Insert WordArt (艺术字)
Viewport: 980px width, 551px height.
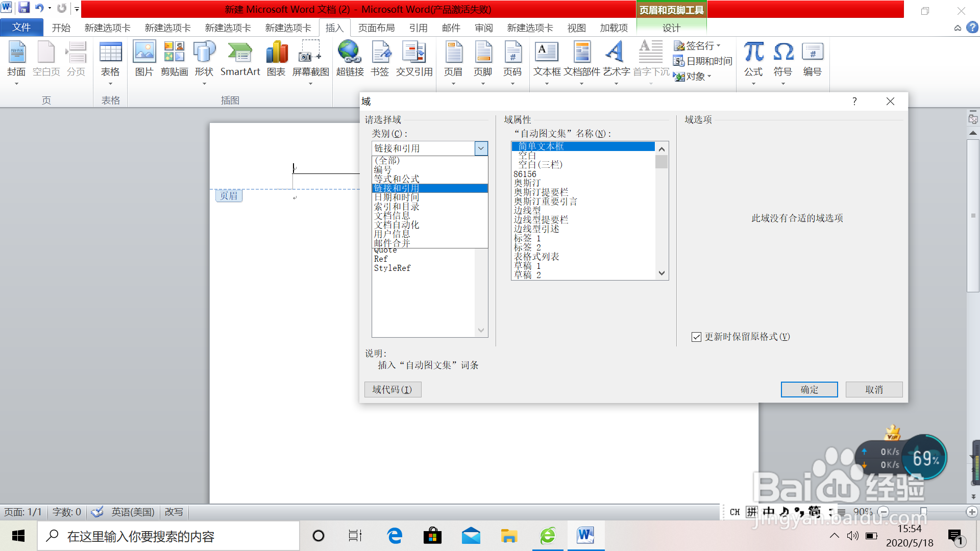(x=616, y=62)
